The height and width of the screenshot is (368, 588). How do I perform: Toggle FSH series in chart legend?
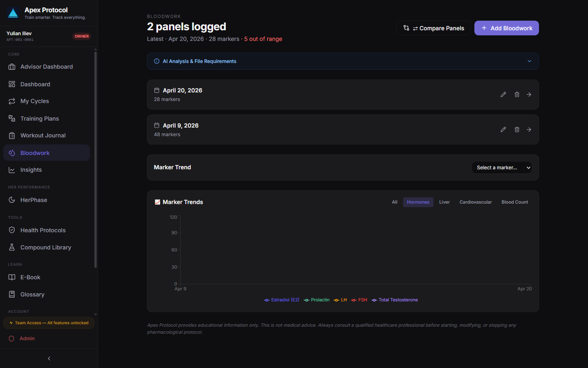(359, 300)
